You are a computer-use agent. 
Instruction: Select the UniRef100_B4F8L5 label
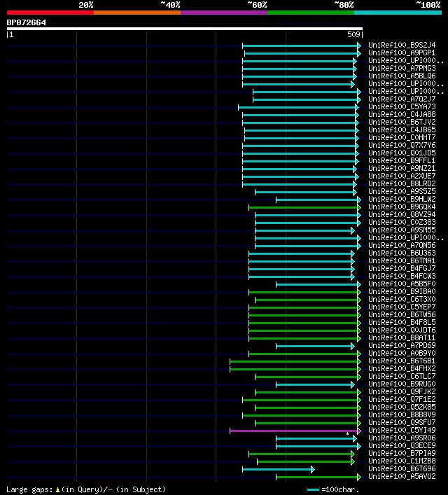coord(402,322)
